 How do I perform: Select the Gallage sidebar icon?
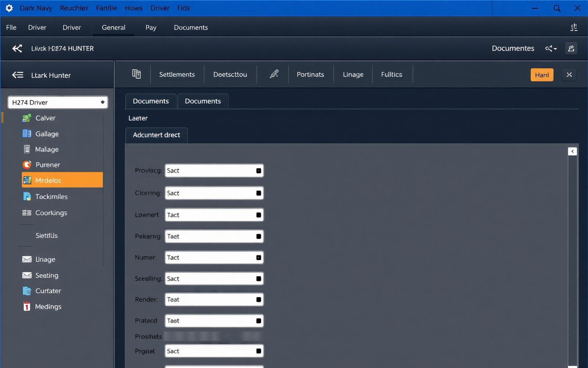[x=27, y=134]
